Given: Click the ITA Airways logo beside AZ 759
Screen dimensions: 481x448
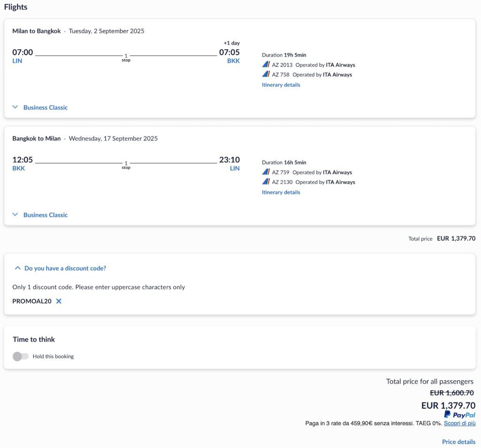Looking at the screenshot, I should coord(266,172).
